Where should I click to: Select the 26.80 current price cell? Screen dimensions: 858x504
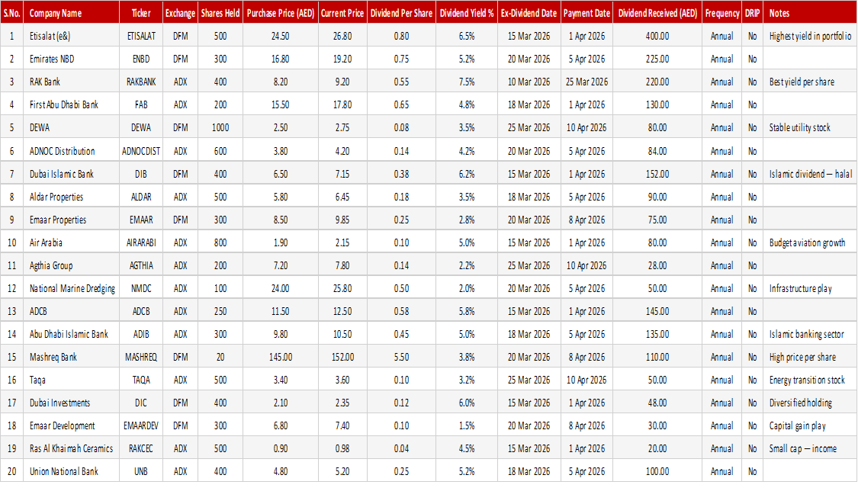342,36
